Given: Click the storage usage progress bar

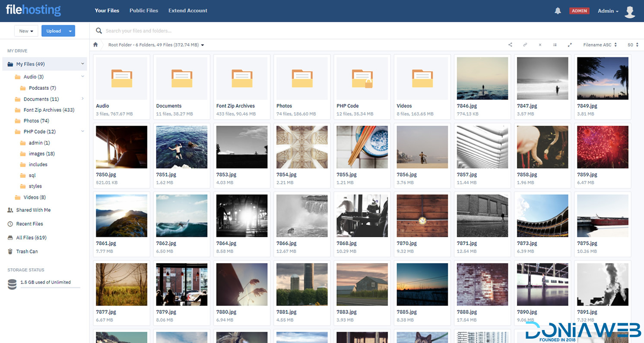Looking at the screenshot, I should click(x=50, y=287).
